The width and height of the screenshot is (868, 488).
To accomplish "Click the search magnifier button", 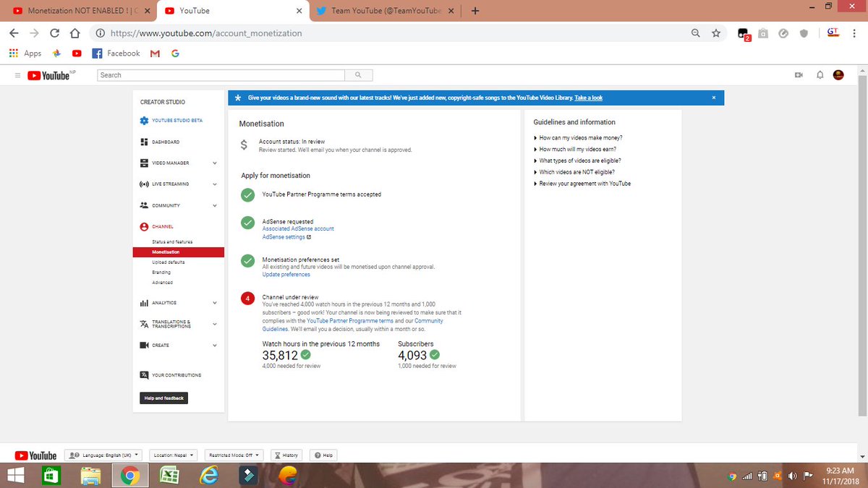I will [x=359, y=75].
